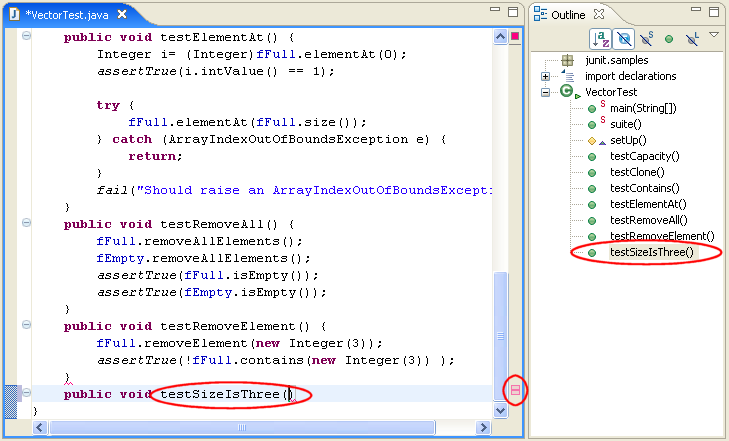Maximize the editor pane
The width and height of the screenshot is (729, 441).
point(513,12)
